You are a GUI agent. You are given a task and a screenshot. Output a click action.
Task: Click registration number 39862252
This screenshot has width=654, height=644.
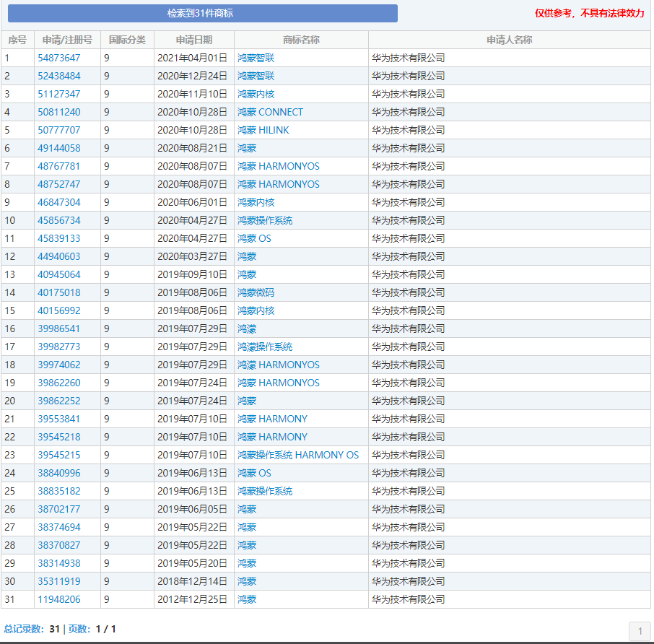(58, 401)
